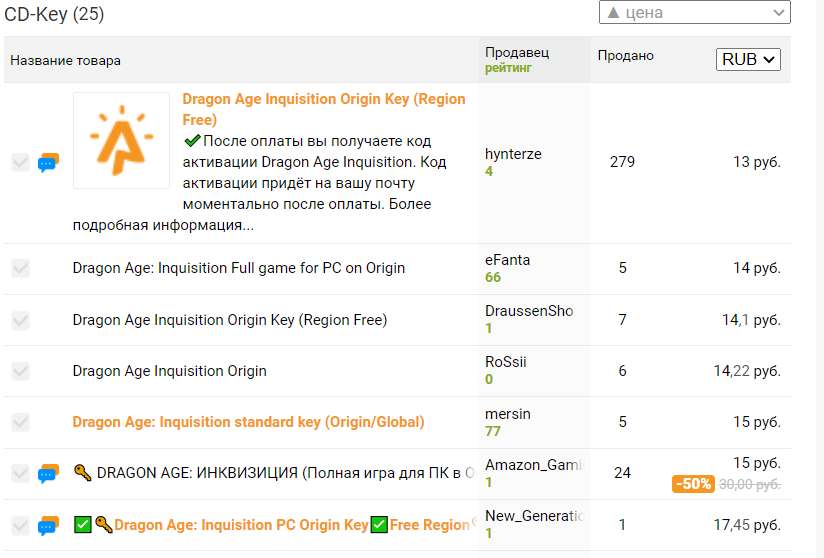
Task: Open the RUB currency dropdown
Action: [x=748, y=59]
